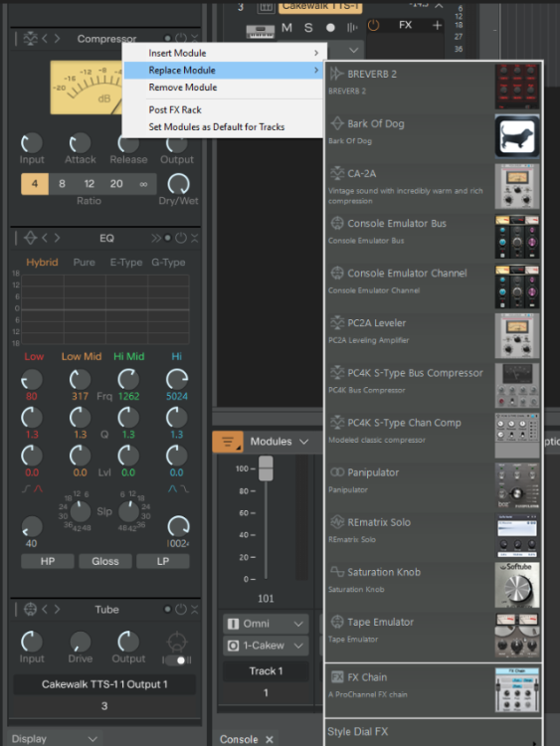Select Low band shelf filter shape
560x746 pixels.
click(27, 488)
